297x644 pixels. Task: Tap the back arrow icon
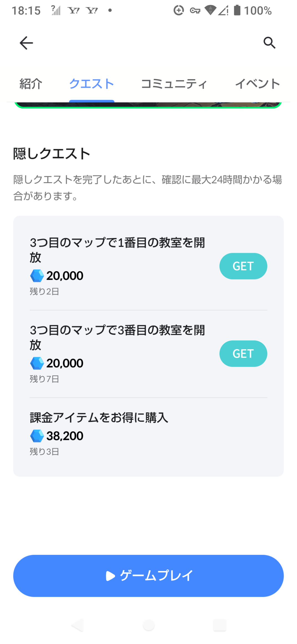click(x=26, y=43)
